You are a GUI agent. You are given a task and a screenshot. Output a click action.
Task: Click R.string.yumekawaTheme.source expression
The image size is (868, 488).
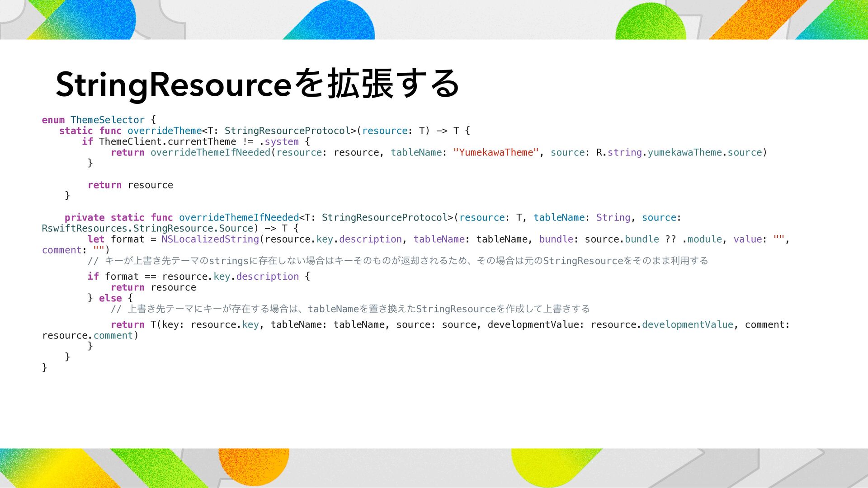(679, 153)
